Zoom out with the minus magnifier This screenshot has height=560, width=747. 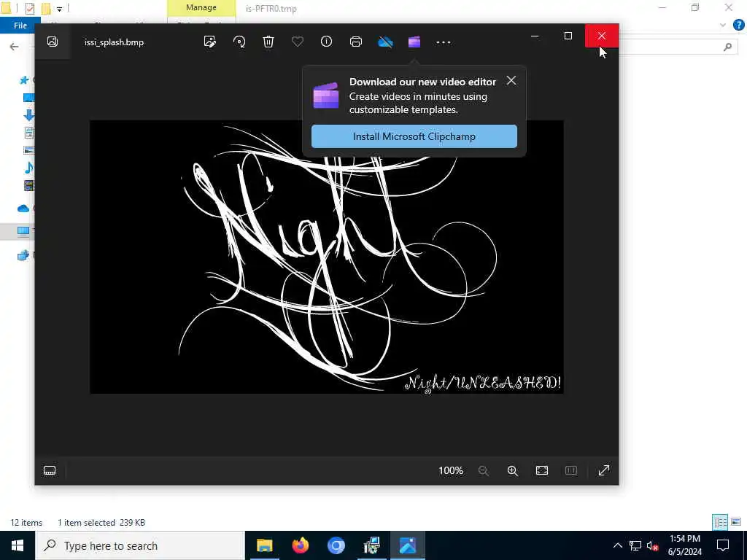(483, 471)
